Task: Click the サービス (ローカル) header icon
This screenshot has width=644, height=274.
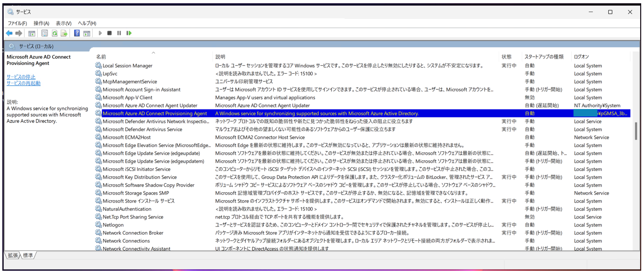Action: point(11,46)
